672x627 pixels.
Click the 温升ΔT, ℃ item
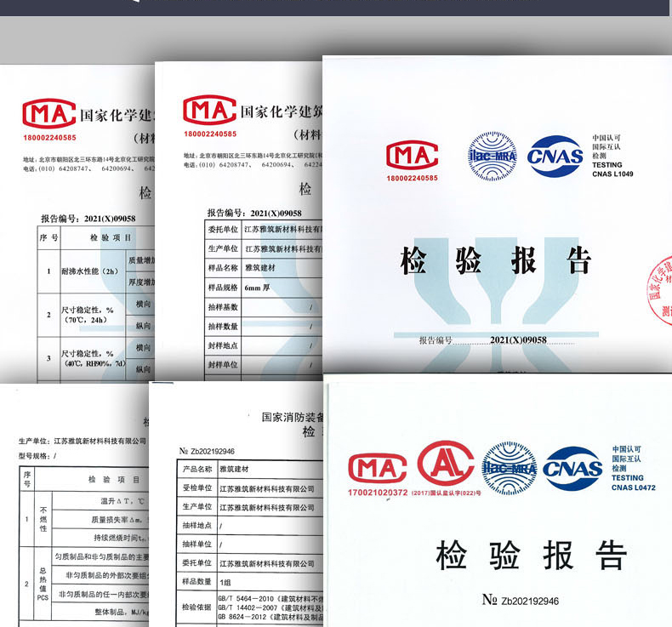[x=122, y=500]
